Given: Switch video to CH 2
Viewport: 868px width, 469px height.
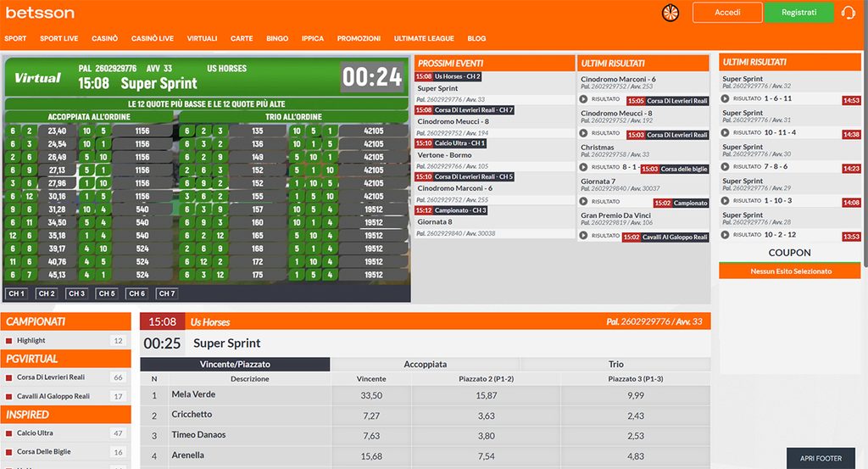Looking at the screenshot, I should point(47,293).
